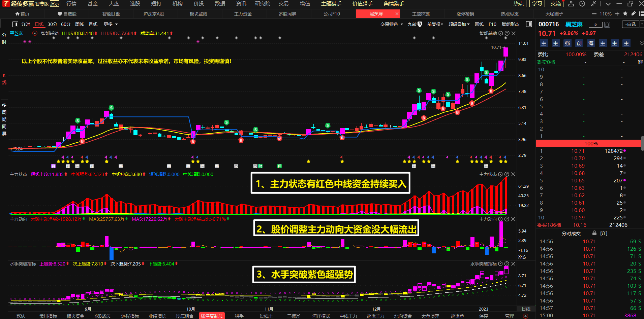Click the price alert bell icon
644x319 pixels.
point(607,25)
